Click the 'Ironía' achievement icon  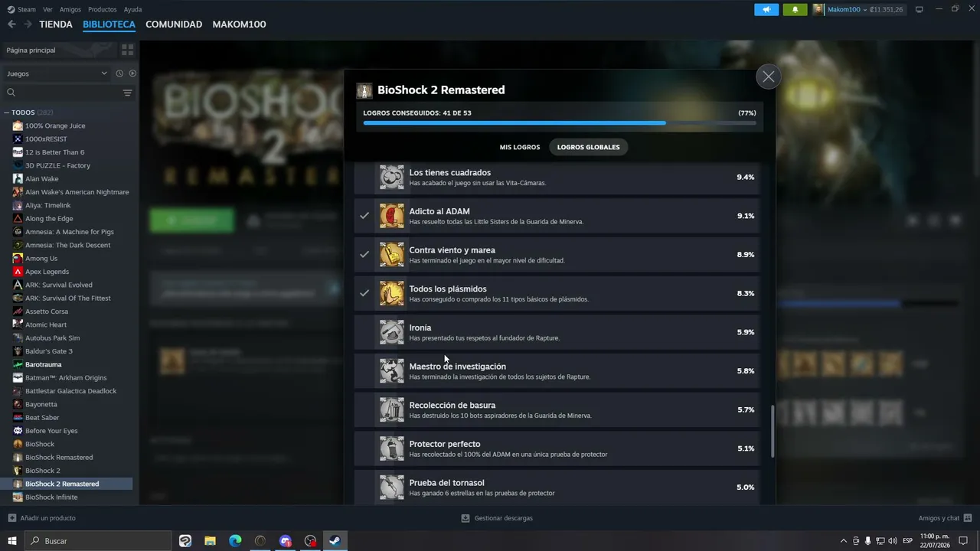(391, 332)
